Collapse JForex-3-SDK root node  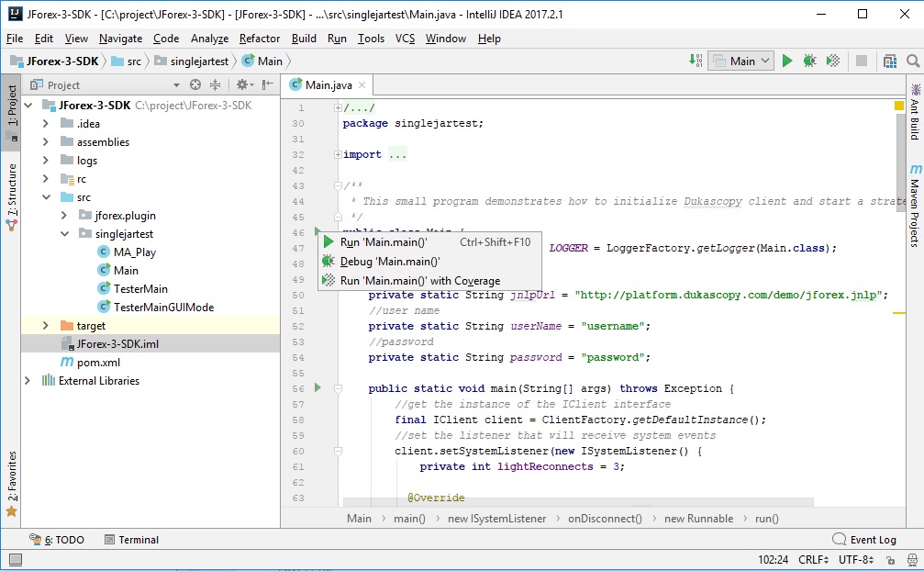28,106
